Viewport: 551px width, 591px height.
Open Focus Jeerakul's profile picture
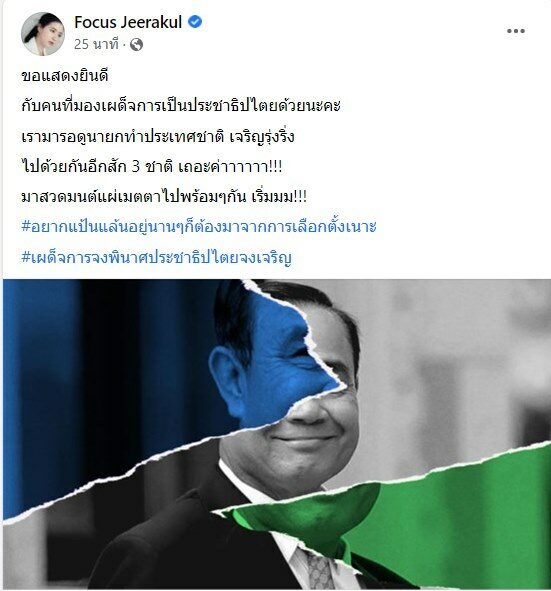(x=43, y=34)
